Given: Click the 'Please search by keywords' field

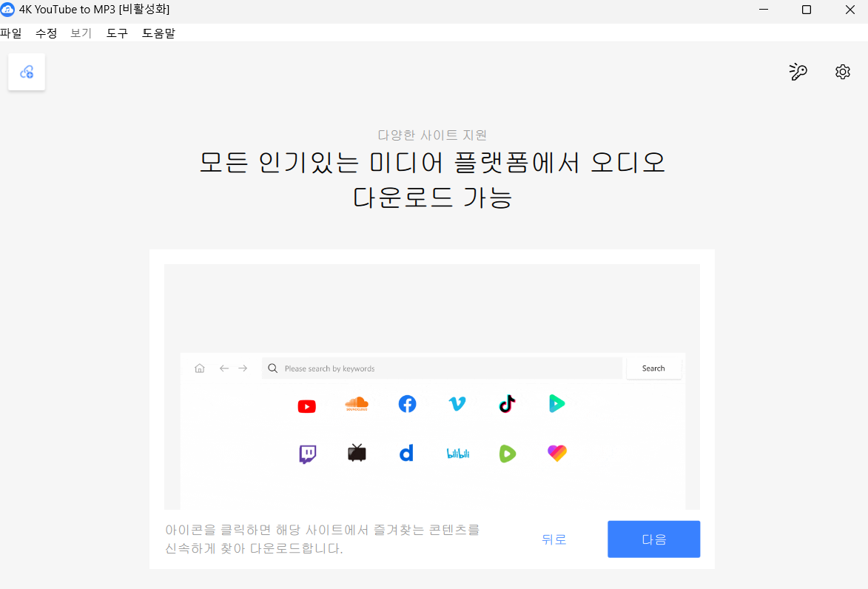Looking at the screenshot, I should (442, 368).
